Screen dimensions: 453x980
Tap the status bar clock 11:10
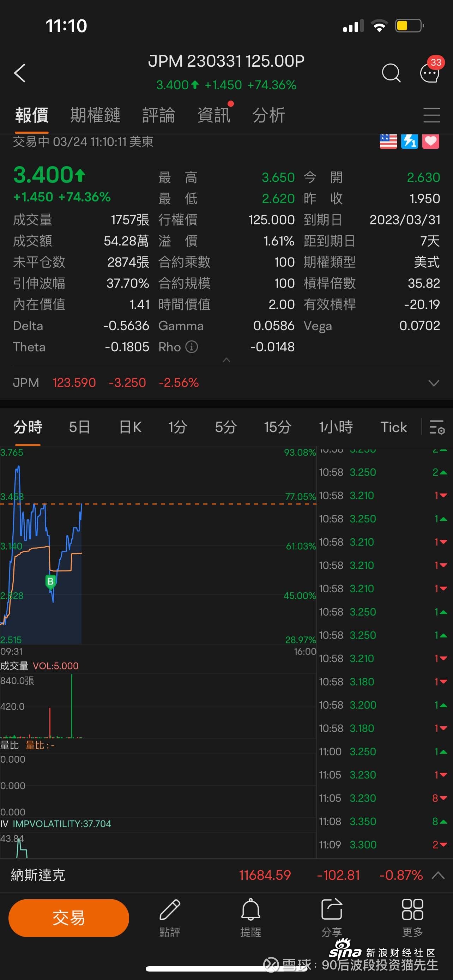pos(67,26)
